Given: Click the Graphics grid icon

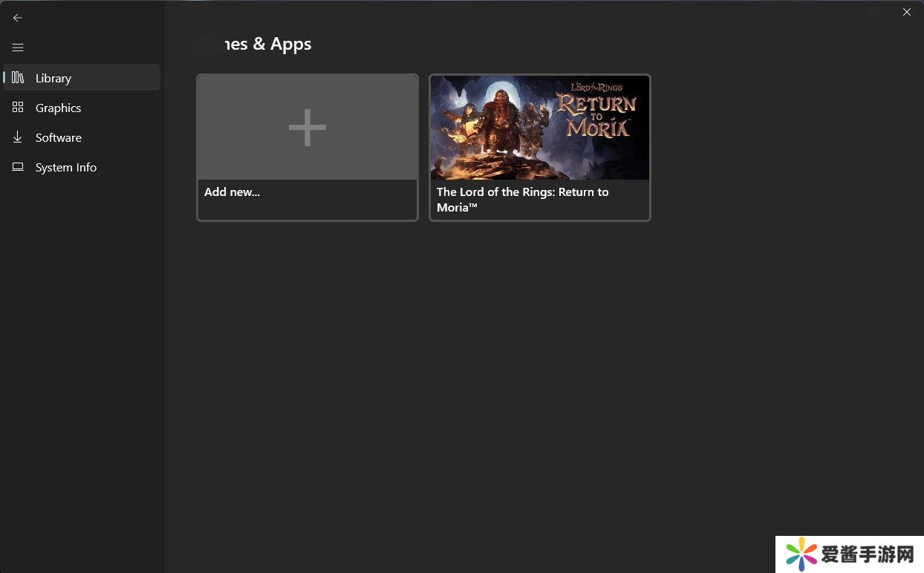Looking at the screenshot, I should click(x=18, y=108).
